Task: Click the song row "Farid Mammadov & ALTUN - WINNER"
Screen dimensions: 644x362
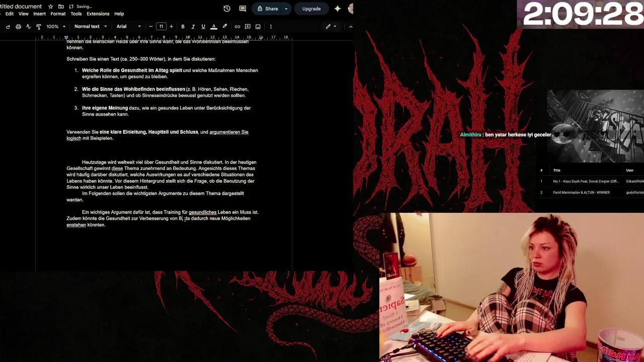Action: (591, 193)
